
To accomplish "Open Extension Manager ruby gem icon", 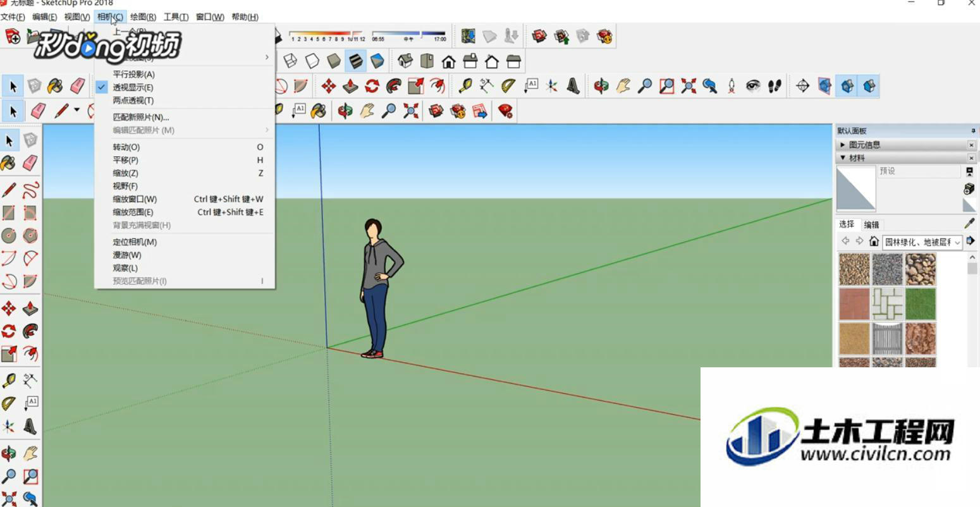I will [x=505, y=111].
